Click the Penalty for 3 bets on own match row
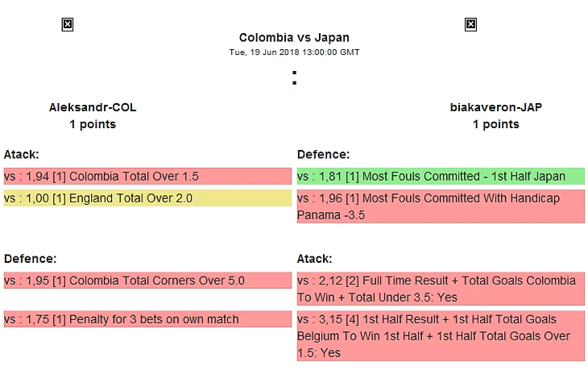The height and width of the screenshot is (387, 588). click(147, 319)
